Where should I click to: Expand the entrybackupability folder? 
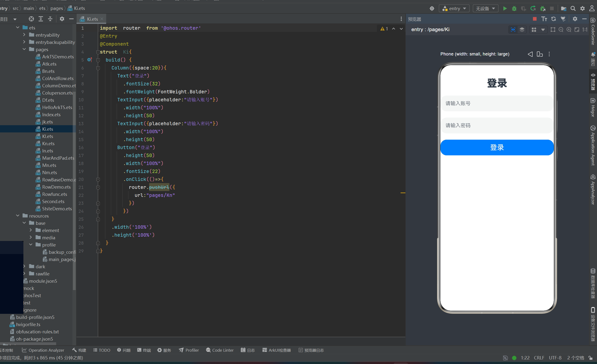click(x=24, y=42)
